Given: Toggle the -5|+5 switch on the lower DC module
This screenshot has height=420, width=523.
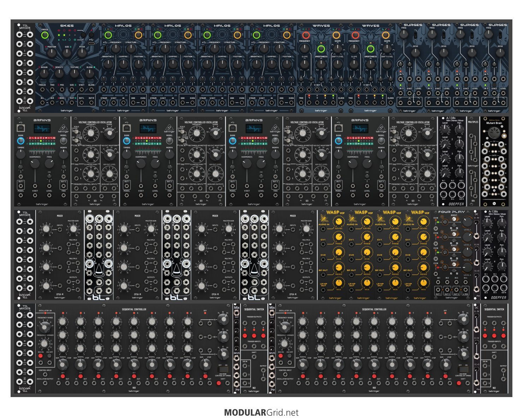Looking at the screenshot, I should [x=477, y=370].
